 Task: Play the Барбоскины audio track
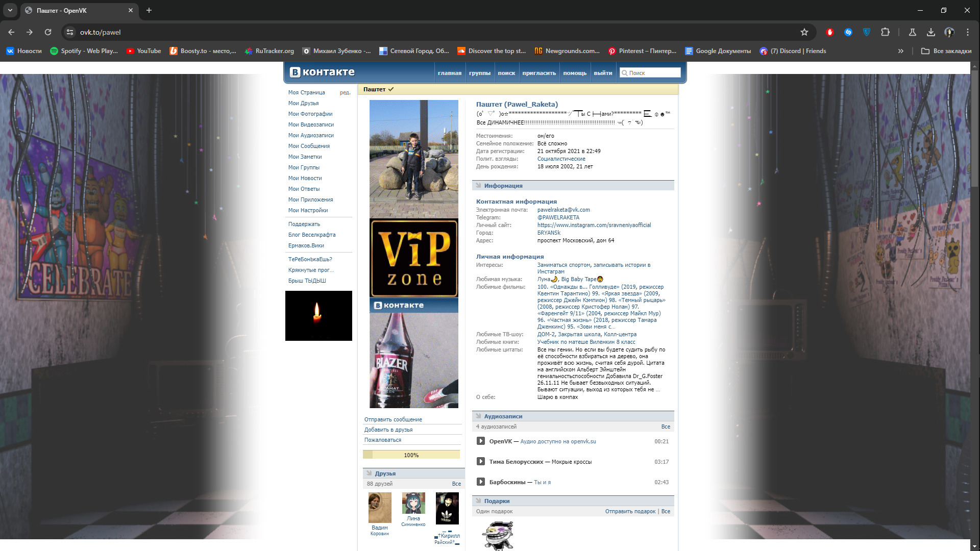(x=480, y=482)
